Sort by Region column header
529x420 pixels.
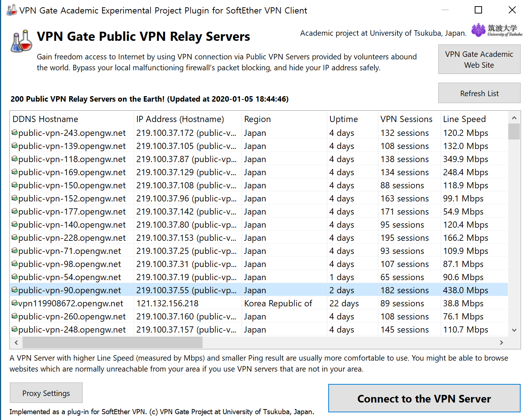pos(284,119)
